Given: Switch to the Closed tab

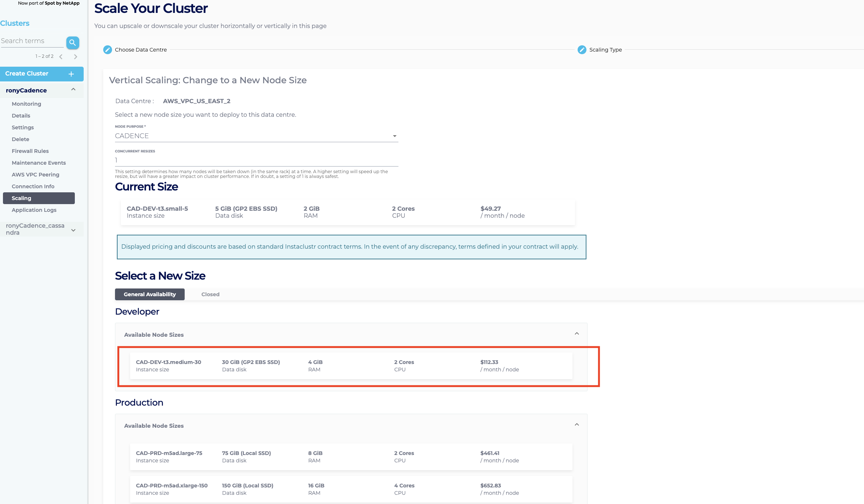Looking at the screenshot, I should (210, 294).
